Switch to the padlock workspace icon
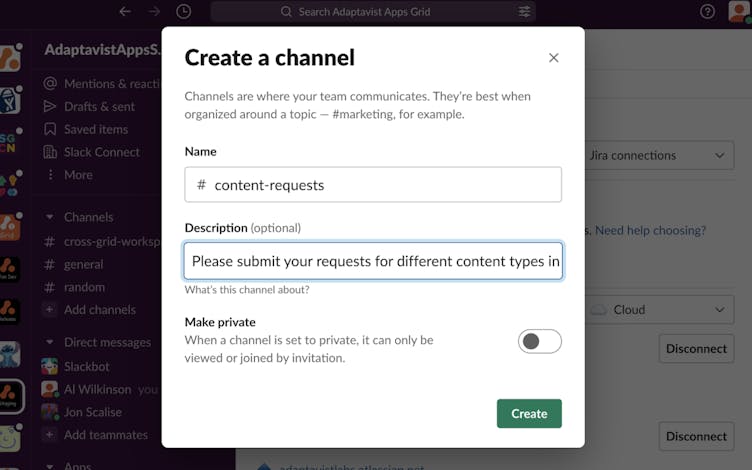The height and width of the screenshot is (470, 752). (10, 100)
